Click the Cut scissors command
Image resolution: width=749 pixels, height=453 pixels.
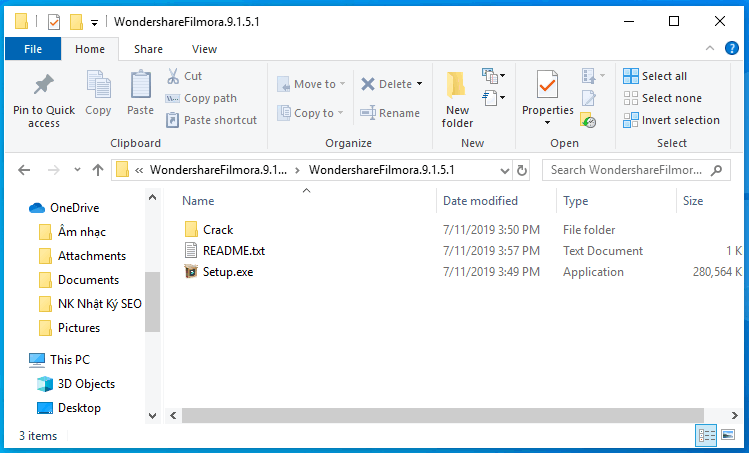tap(184, 76)
